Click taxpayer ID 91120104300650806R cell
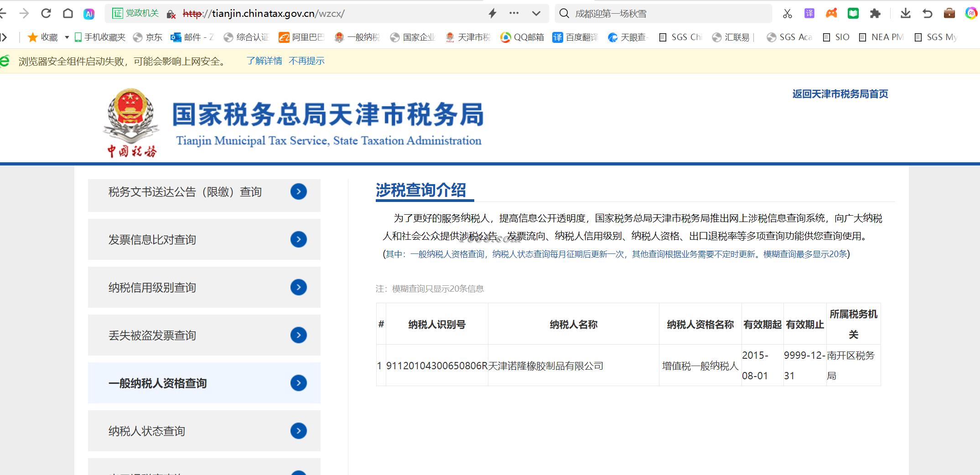The width and height of the screenshot is (980, 475). (x=437, y=366)
